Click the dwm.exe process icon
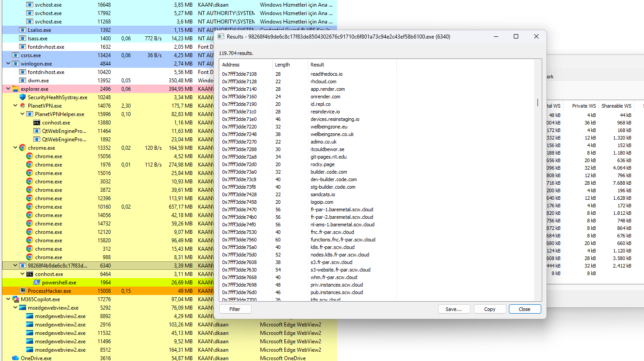Image resolution: width=644 pixels, height=361 pixels. [23, 80]
